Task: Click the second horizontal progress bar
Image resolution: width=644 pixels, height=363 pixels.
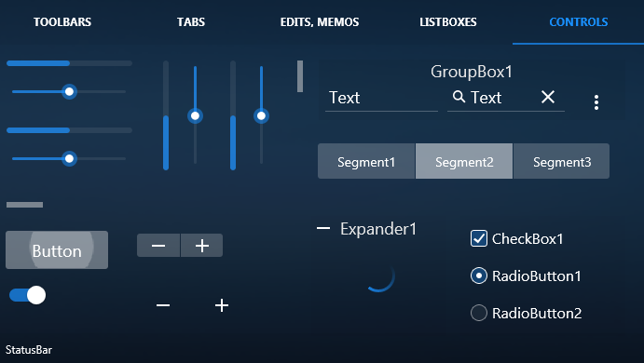Action: 69,130
